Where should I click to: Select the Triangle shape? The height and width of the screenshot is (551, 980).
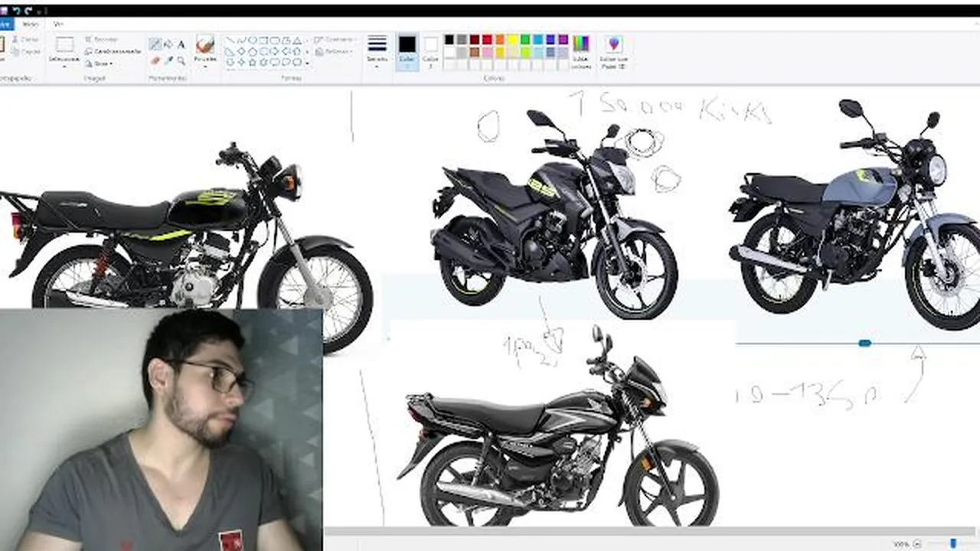coord(296,40)
